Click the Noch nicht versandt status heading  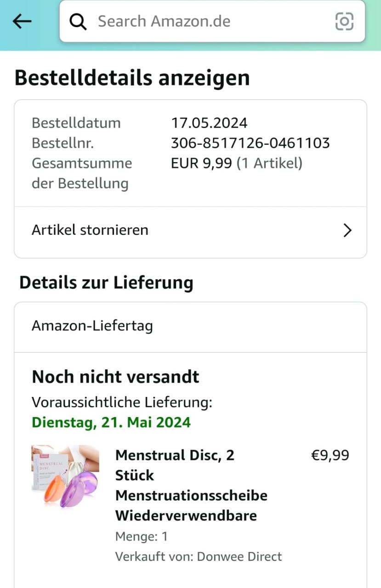pyautogui.click(x=115, y=377)
